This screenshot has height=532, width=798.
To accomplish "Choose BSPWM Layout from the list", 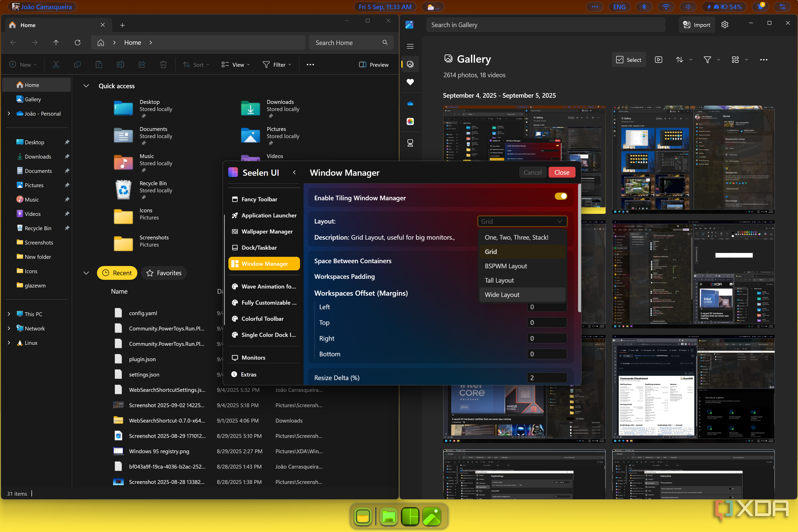I will [506, 266].
